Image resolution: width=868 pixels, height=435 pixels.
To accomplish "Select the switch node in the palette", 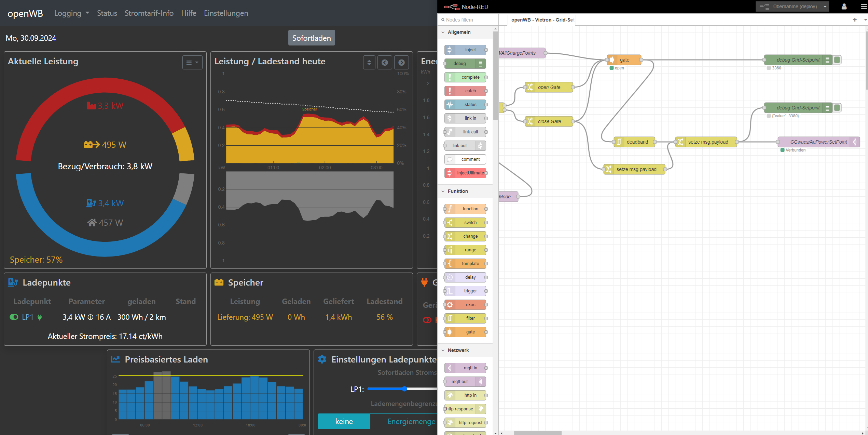I will 466,223.
